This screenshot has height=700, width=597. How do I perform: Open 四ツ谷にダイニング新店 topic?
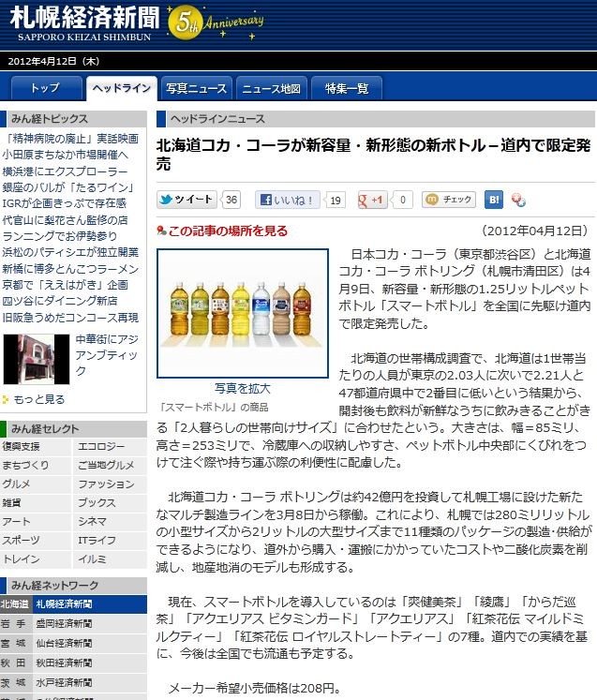click(x=60, y=301)
